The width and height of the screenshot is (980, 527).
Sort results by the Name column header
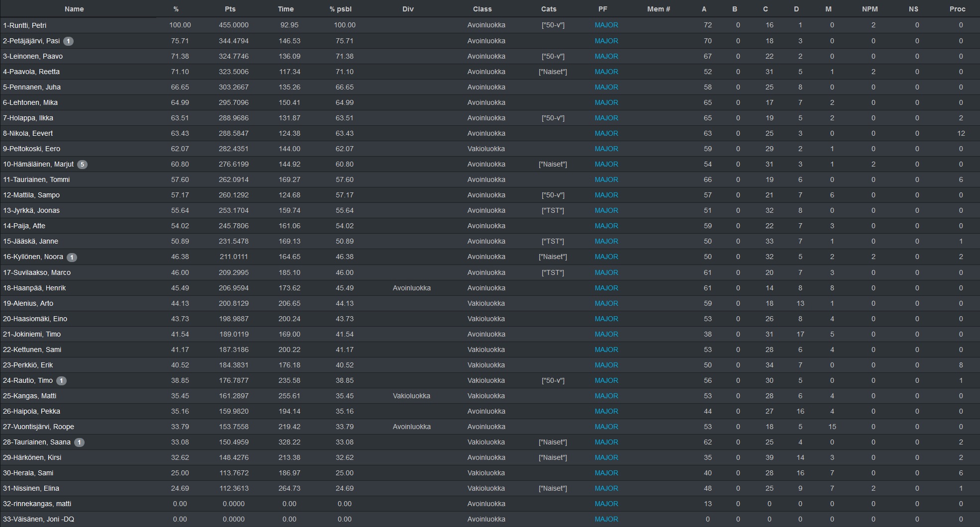click(74, 9)
